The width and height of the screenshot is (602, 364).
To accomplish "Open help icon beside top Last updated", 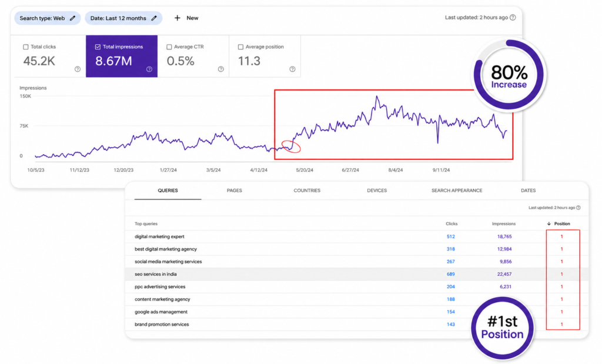I will point(513,17).
